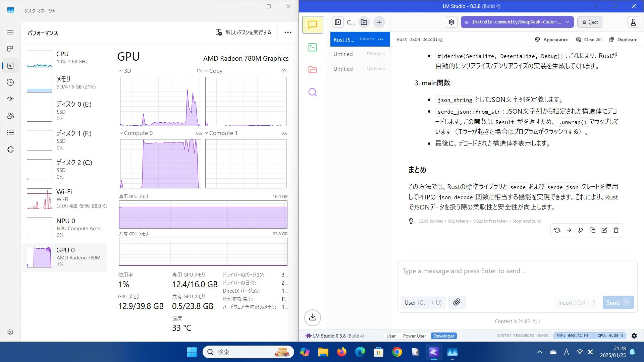The width and height of the screenshot is (644, 362).
Task: Open LM Studio app settings gear in status bar
Action: tap(634, 336)
